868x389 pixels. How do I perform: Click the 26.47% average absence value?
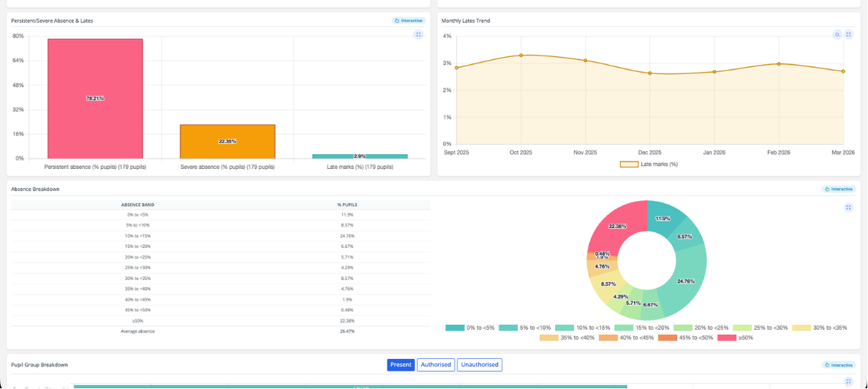tap(347, 331)
